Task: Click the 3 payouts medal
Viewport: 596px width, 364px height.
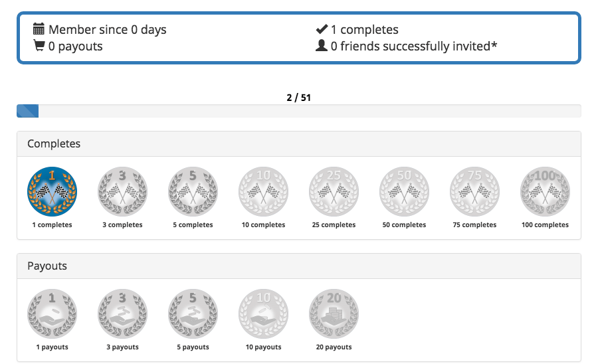Action: coord(122,314)
